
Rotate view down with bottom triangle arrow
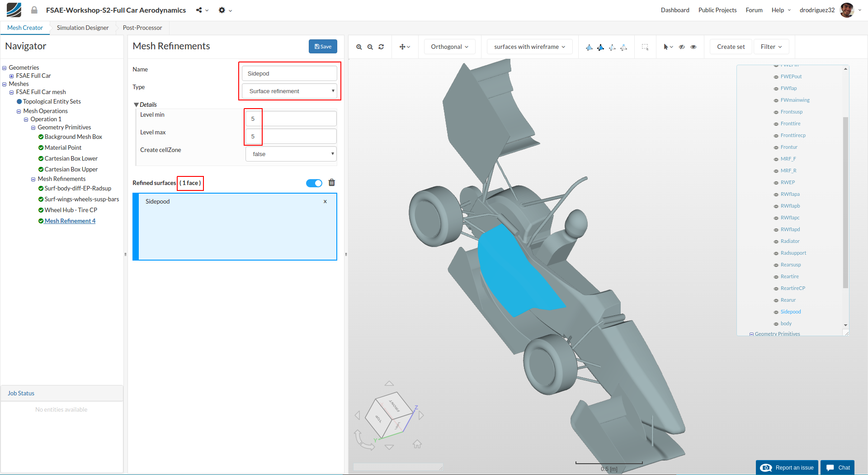click(389, 447)
